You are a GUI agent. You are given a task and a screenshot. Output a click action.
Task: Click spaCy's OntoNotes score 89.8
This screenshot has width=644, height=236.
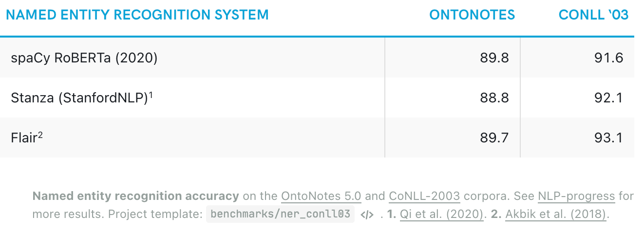[493, 58]
